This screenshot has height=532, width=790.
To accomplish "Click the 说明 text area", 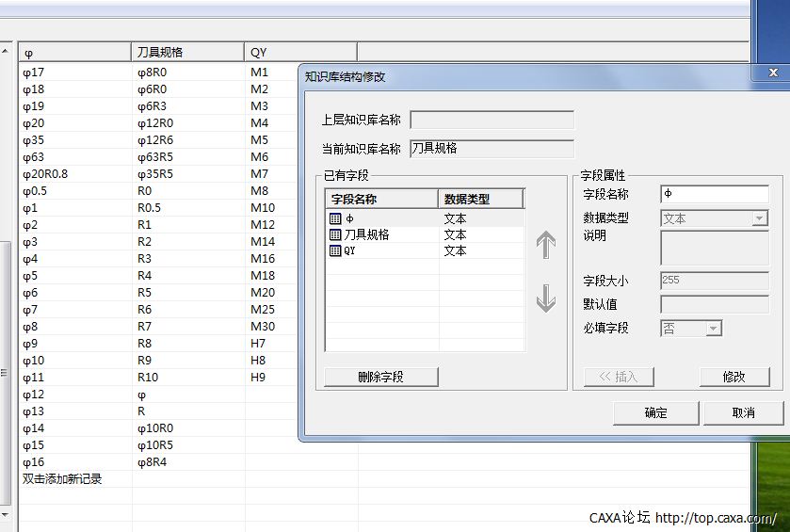I will point(714,248).
